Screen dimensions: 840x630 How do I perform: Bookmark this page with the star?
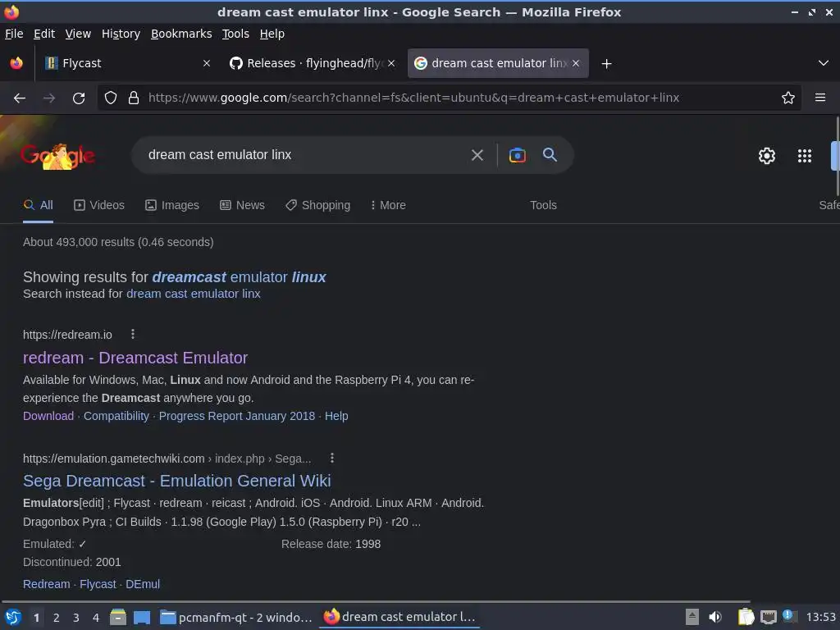[787, 98]
